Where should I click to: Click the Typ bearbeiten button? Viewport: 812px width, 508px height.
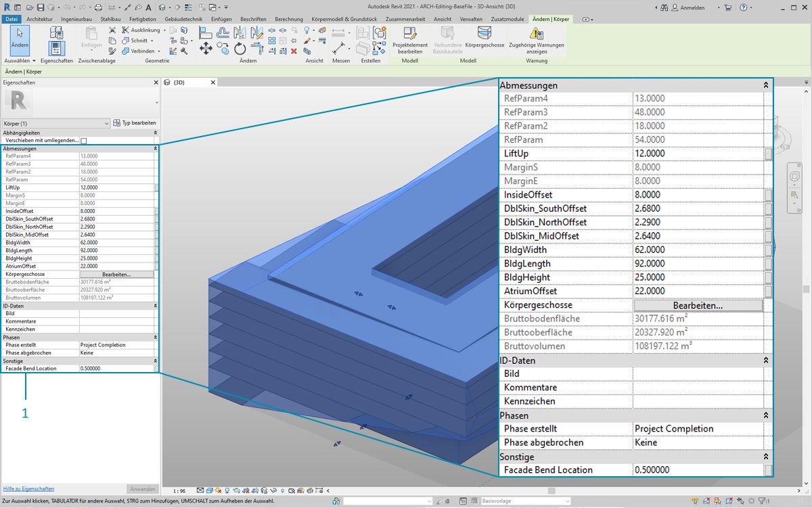point(135,123)
